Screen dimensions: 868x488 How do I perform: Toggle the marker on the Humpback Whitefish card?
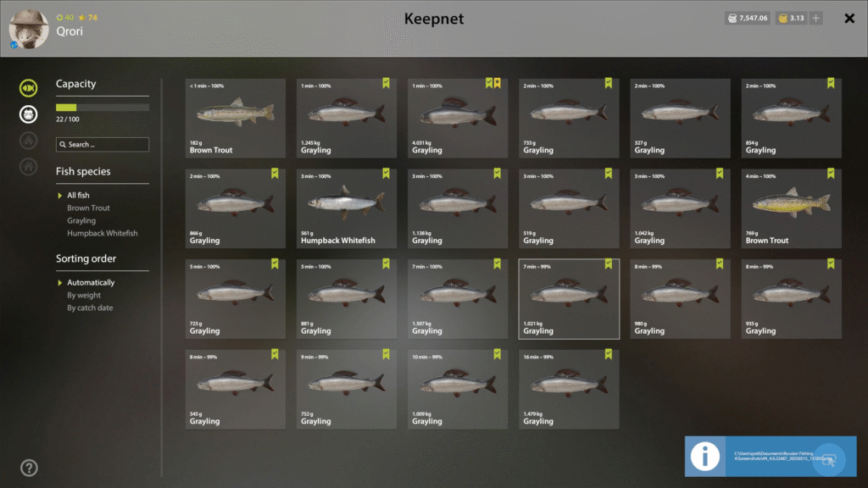pyautogui.click(x=386, y=173)
